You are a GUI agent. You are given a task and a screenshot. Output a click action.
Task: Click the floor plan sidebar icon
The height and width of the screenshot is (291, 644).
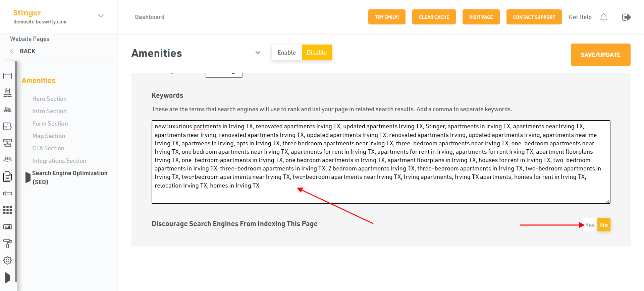coord(7,126)
